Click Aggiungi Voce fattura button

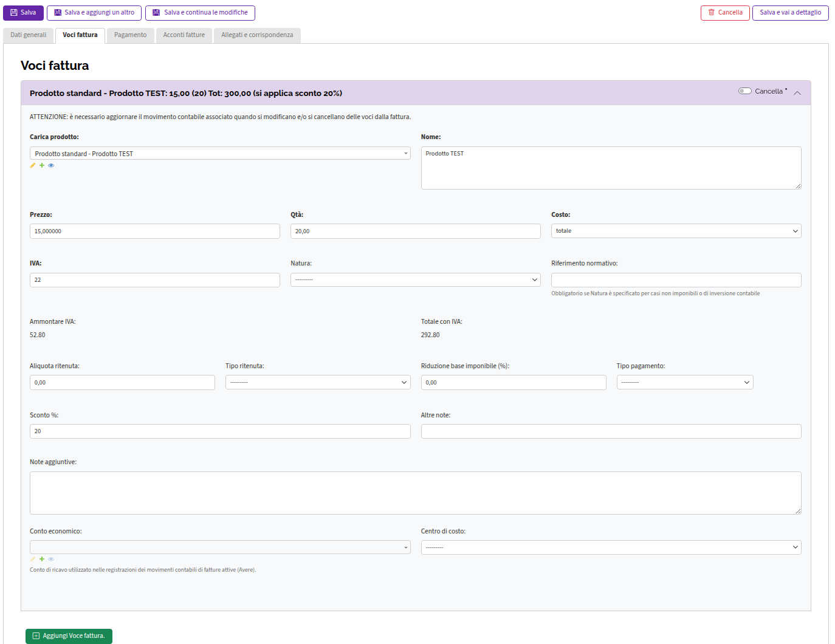tap(69, 636)
